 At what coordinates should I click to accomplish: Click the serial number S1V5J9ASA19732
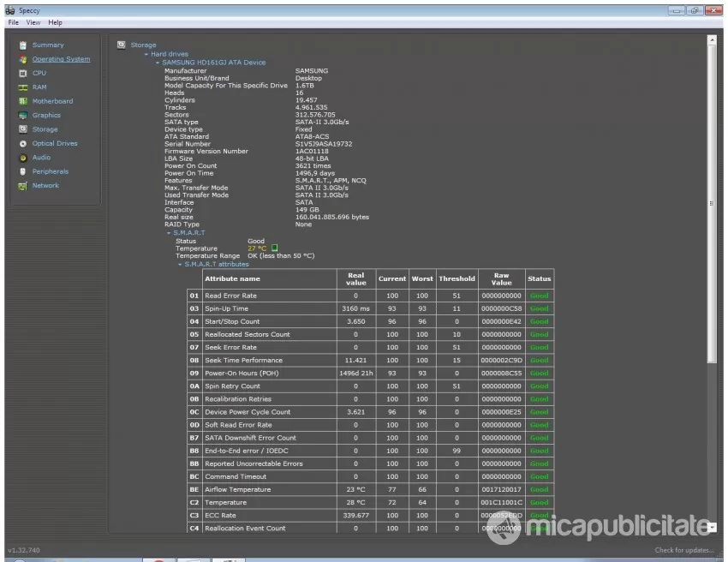324,144
